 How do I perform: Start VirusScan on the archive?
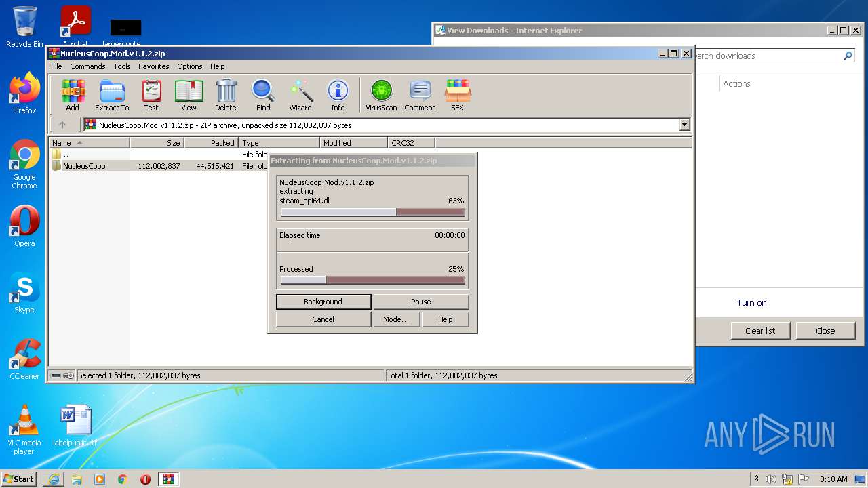coord(381,95)
